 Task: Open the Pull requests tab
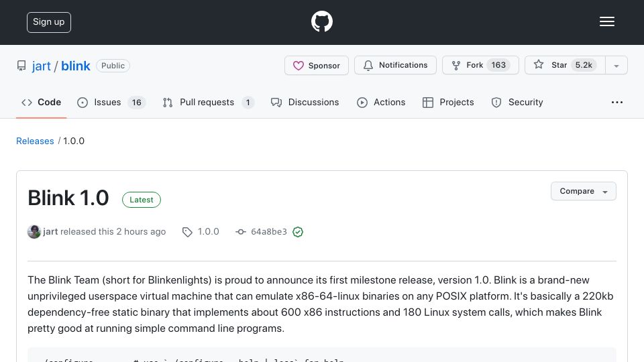pos(209,102)
